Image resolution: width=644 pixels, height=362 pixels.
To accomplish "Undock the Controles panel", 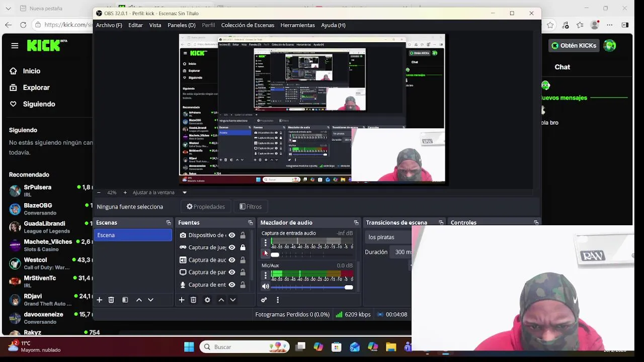I will tap(536, 223).
